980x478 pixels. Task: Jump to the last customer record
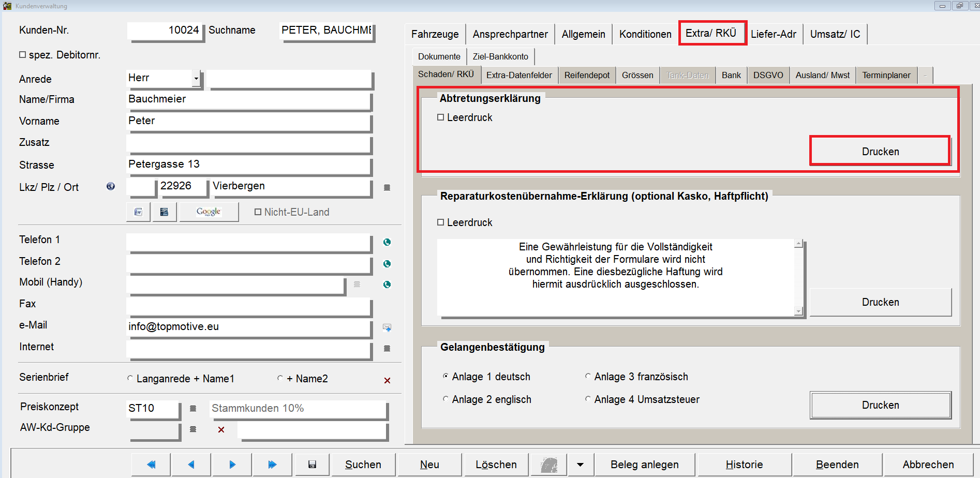[272, 465]
